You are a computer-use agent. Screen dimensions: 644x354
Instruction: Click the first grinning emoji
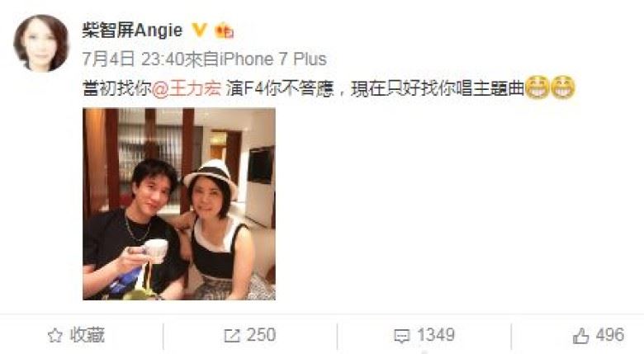point(537,87)
